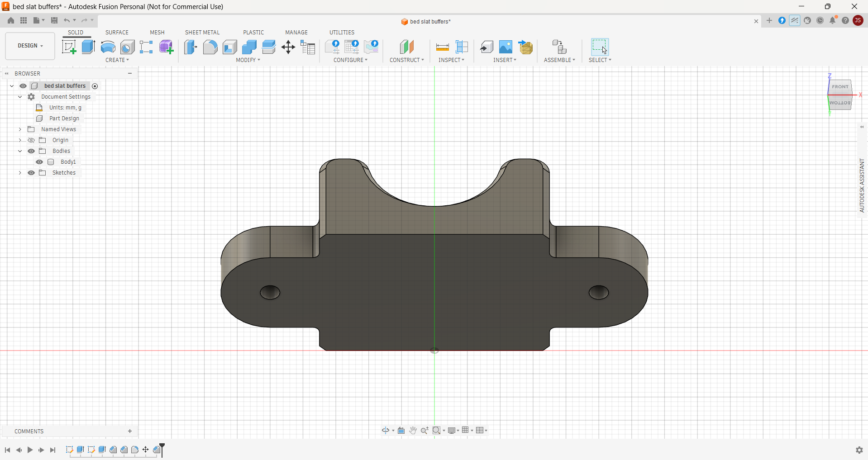Select the Orbit navigation tool
The image size is (868, 460).
pyautogui.click(x=386, y=430)
